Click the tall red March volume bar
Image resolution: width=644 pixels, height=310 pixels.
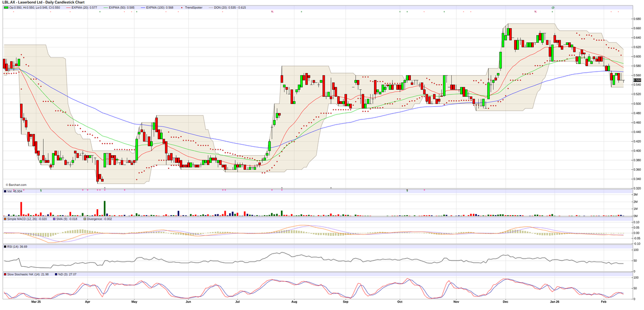click(21, 209)
